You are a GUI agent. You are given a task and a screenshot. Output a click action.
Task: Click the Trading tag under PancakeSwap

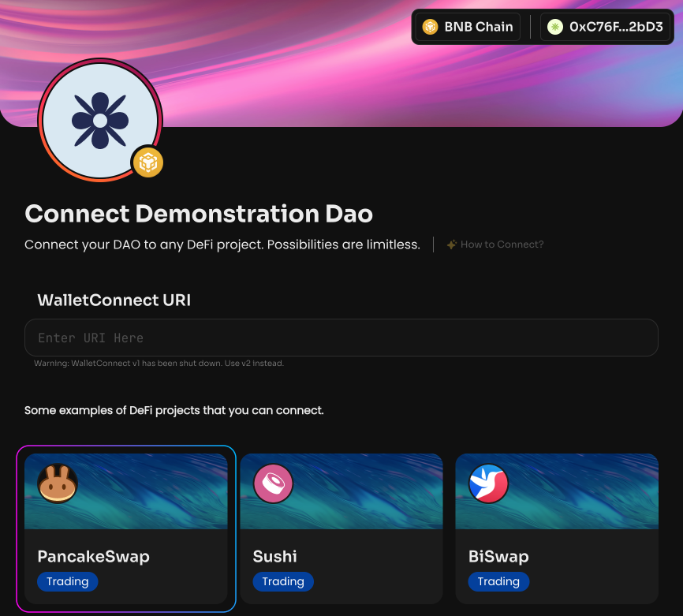(68, 581)
